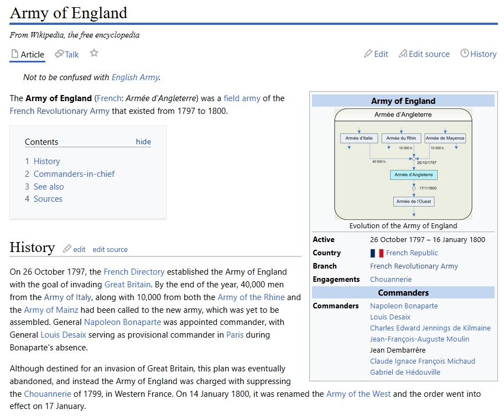
Task: Open the Evolution diagram image in the infobox
Action: (x=403, y=164)
